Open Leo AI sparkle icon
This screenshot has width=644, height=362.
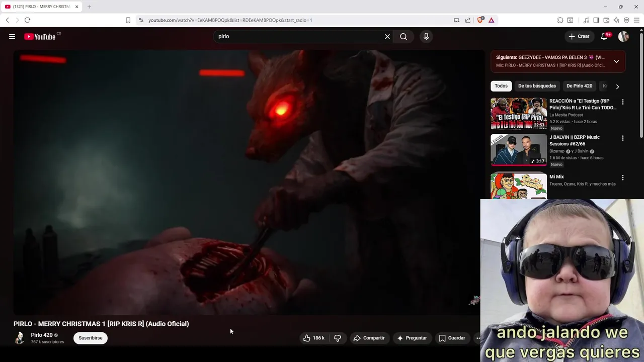point(616,20)
